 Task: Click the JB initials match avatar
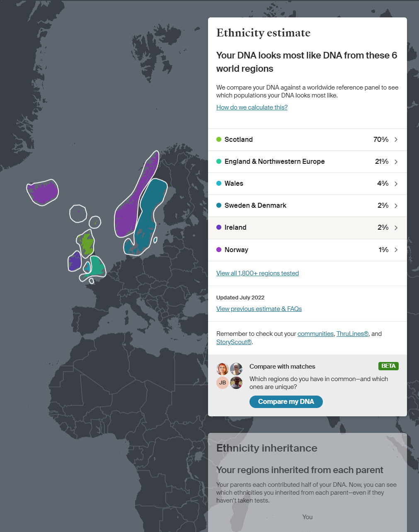pos(223,383)
